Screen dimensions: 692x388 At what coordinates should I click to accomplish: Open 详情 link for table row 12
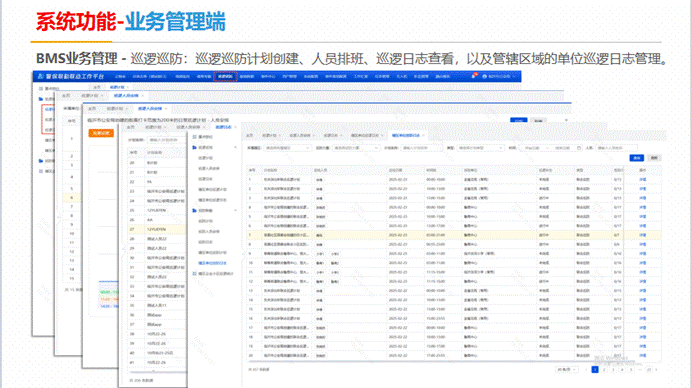[643, 282]
